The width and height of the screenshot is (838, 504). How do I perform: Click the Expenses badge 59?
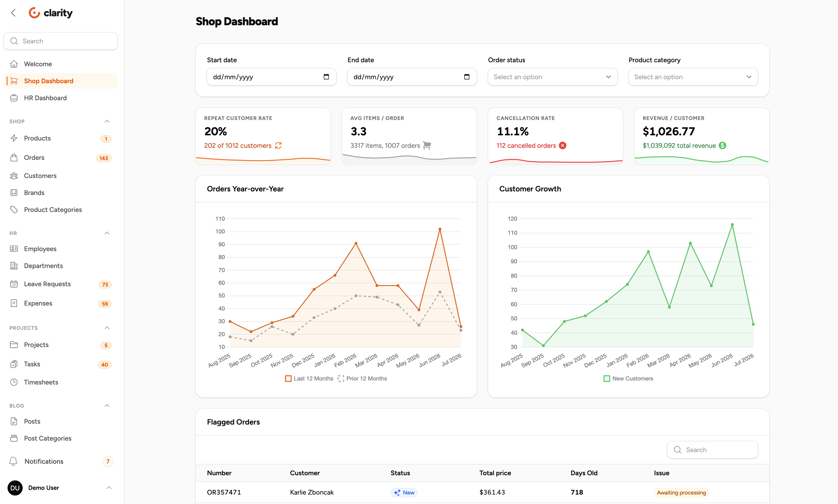click(x=105, y=304)
